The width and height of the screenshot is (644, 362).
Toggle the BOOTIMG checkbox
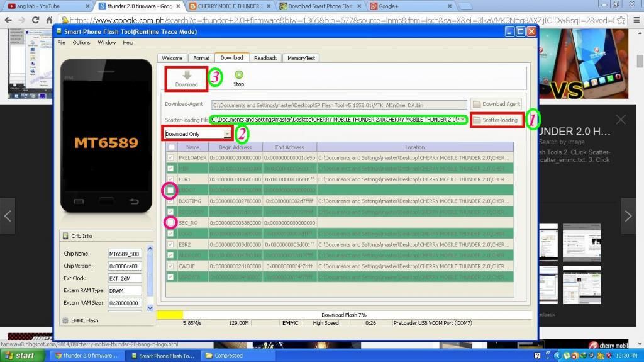tap(170, 201)
